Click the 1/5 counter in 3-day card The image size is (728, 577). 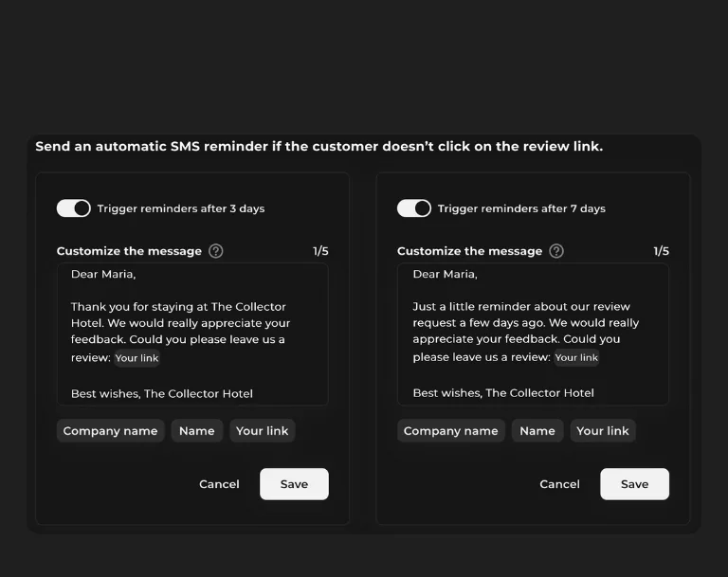click(320, 251)
